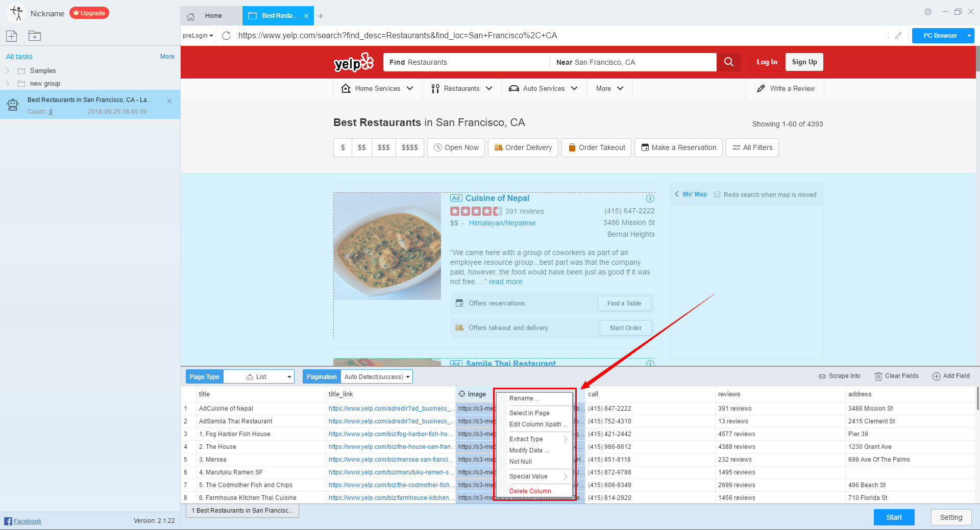Close the Best Resta... browser tab

pyautogui.click(x=306, y=16)
